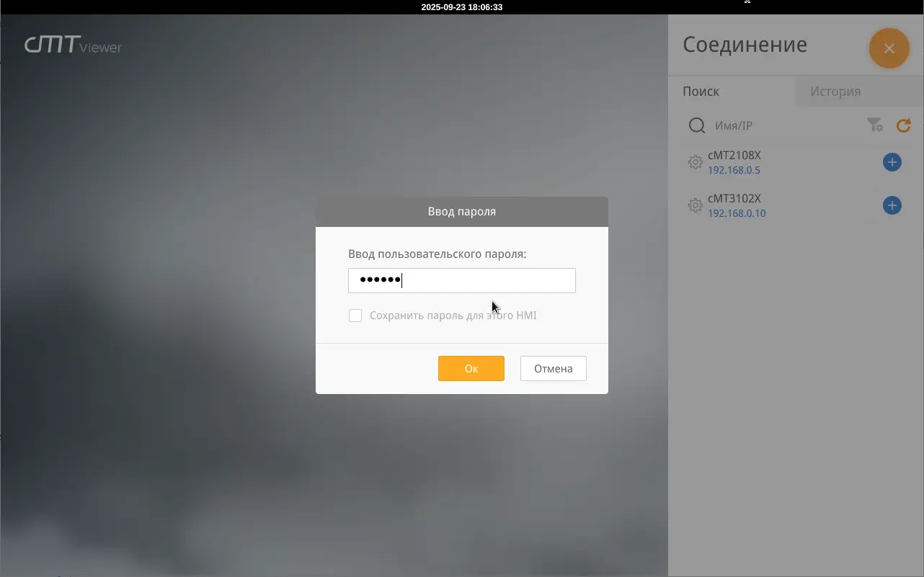Click the cMT Viewer logo

tap(73, 45)
